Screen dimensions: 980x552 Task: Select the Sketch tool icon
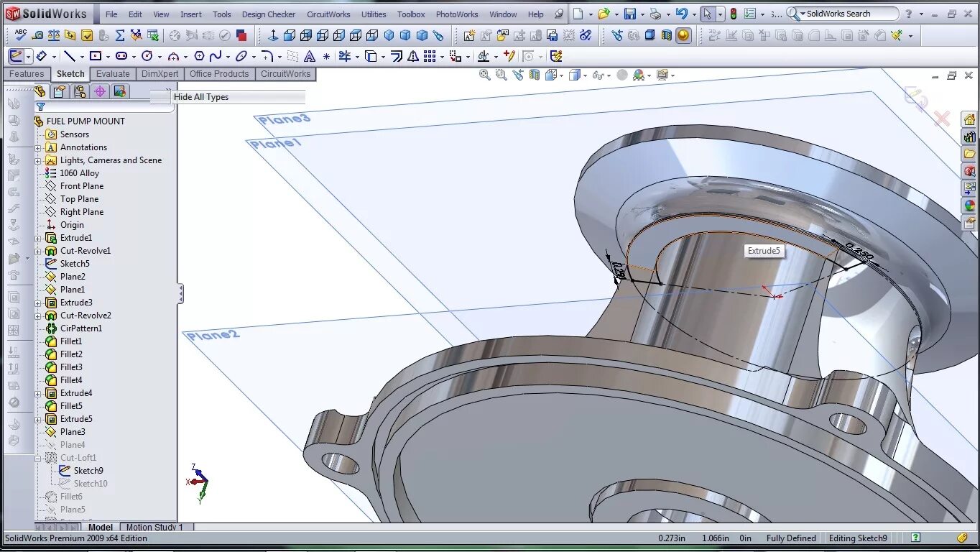coord(16,56)
